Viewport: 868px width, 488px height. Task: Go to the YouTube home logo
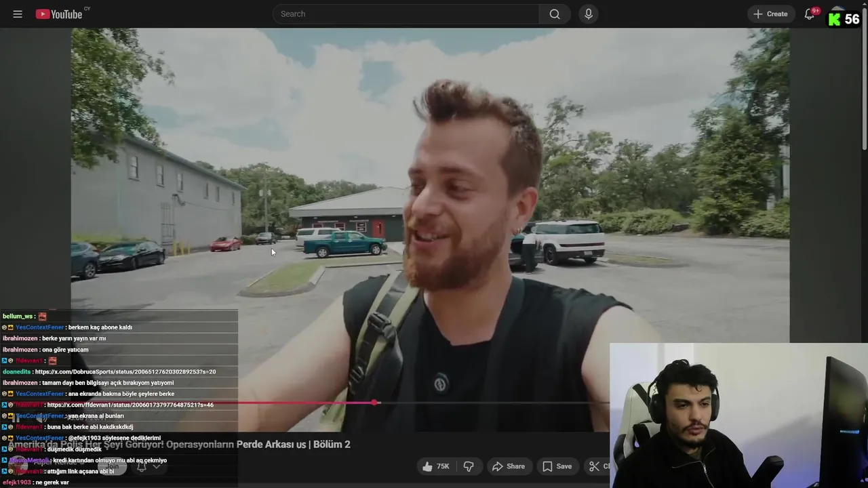[59, 14]
